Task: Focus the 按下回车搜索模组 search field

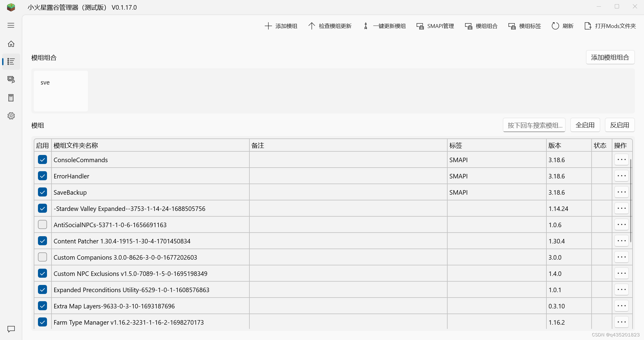Action: pyautogui.click(x=534, y=125)
